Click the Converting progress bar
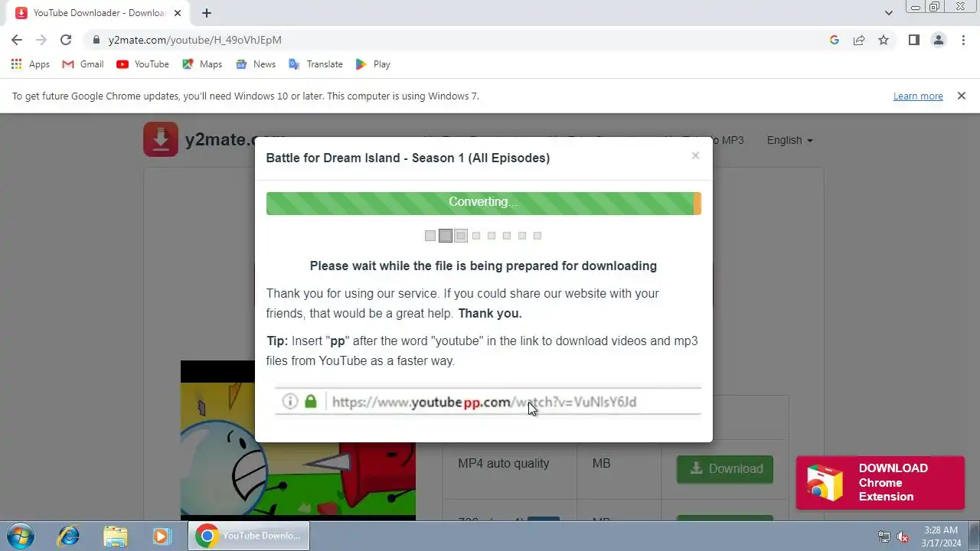This screenshot has height=551, width=980. (x=483, y=203)
